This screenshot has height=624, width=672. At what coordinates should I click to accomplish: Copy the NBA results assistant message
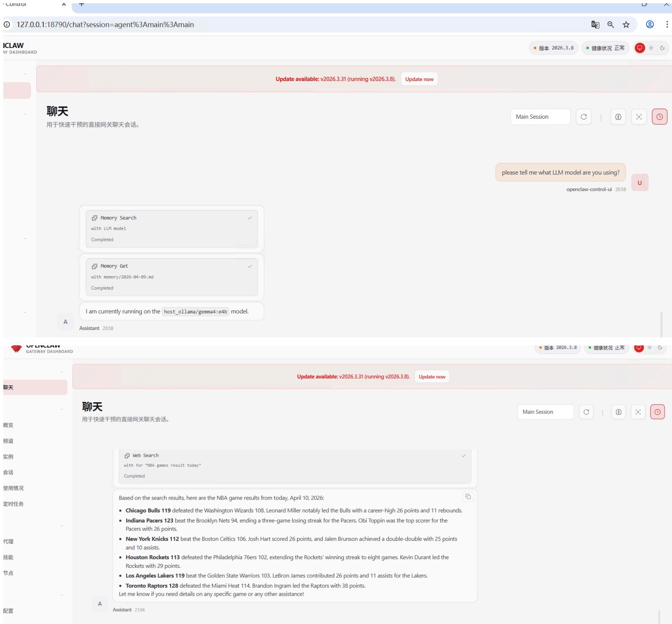[x=468, y=497]
